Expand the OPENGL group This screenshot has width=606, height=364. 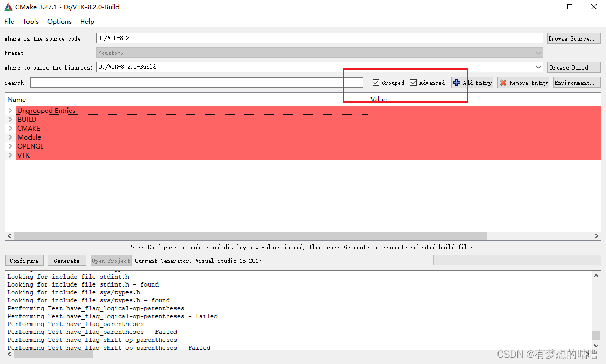pos(10,146)
